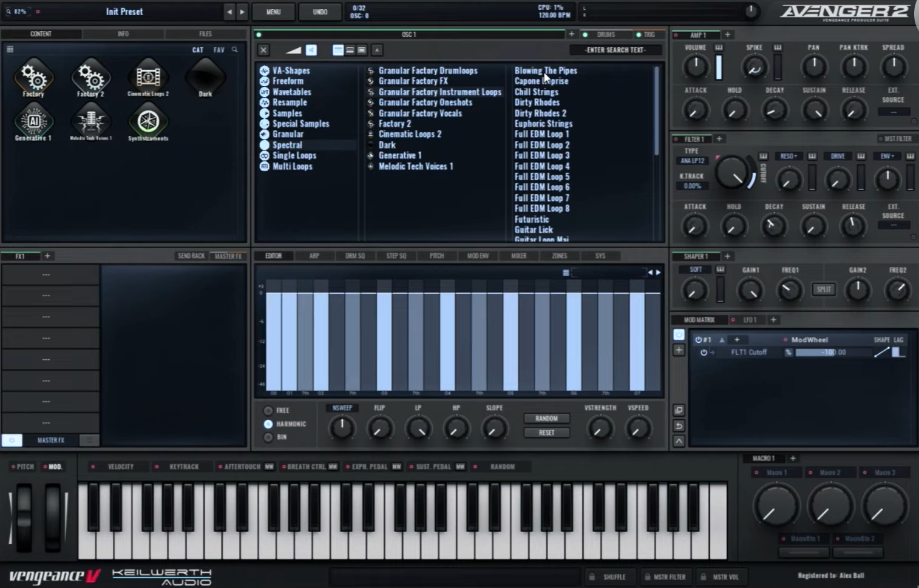919x588 pixels.
Task: Click the volume ramp icon in browser
Action: point(294,50)
